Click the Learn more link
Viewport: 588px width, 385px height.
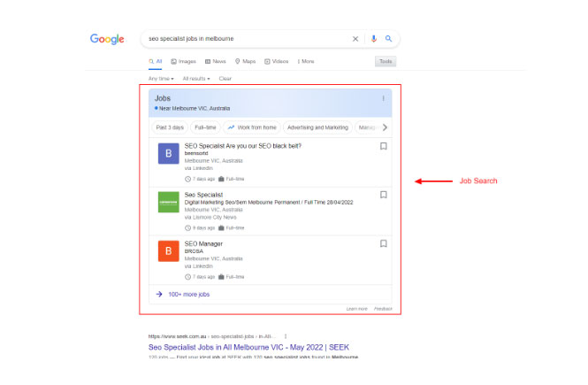[x=356, y=309]
